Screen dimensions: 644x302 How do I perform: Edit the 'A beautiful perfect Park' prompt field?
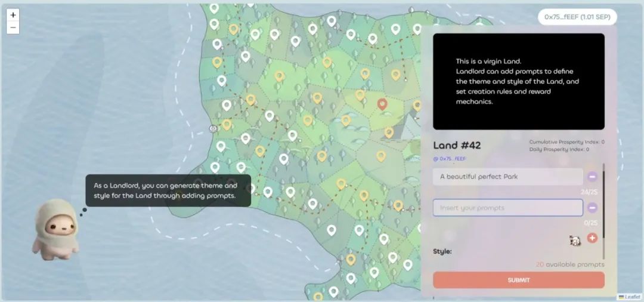click(x=507, y=177)
